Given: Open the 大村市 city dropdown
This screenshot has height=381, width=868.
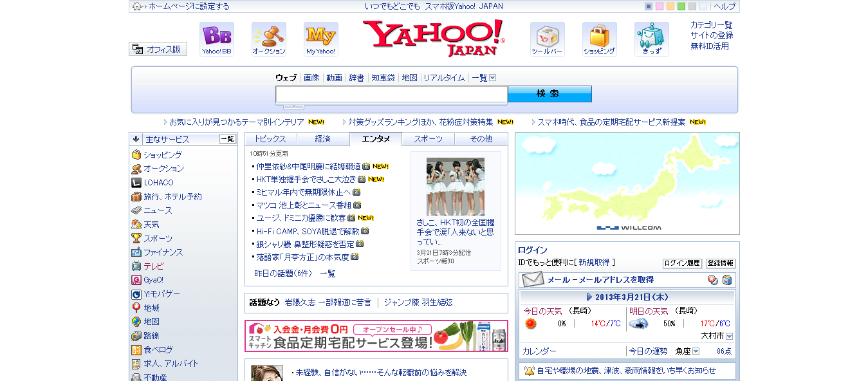Looking at the screenshot, I should coord(729,337).
